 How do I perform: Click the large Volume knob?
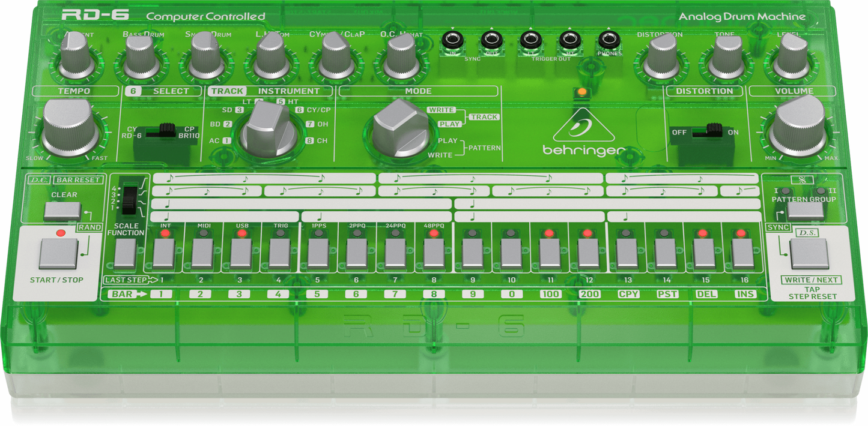tap(797, 127)
